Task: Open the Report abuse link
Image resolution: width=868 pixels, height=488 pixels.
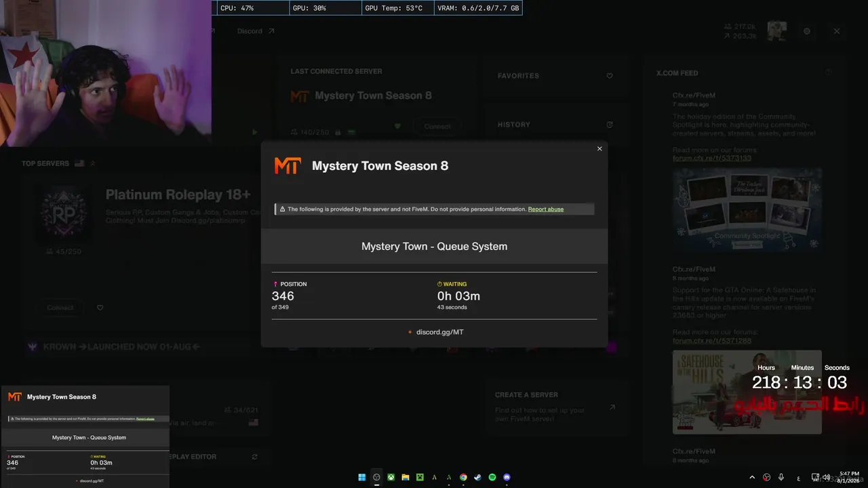Action: [x=546, y=209]
